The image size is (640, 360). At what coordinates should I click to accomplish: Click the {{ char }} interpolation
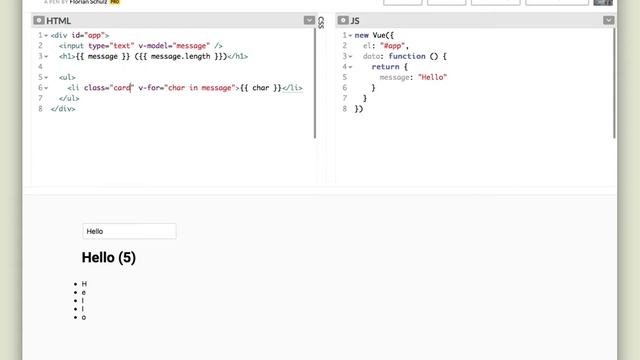[261, 88]
